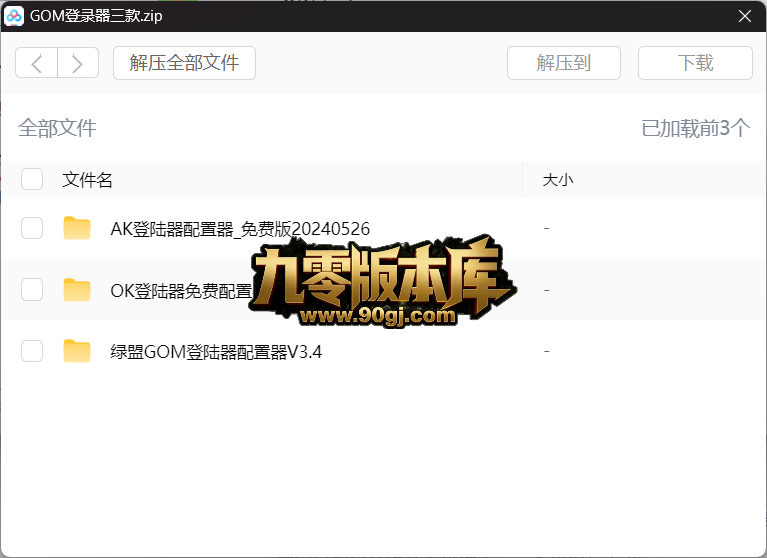Click the 大小 column header

coord(558,180)
